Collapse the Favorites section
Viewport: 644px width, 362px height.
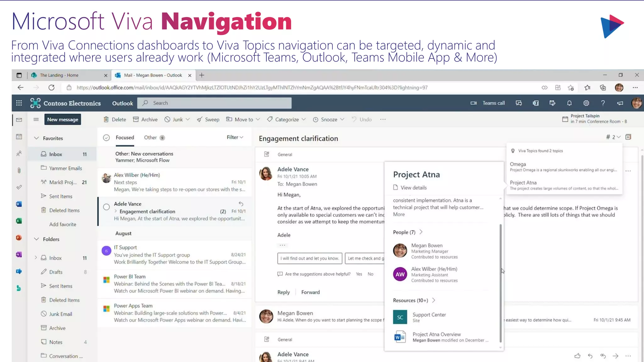pos(36,138)
